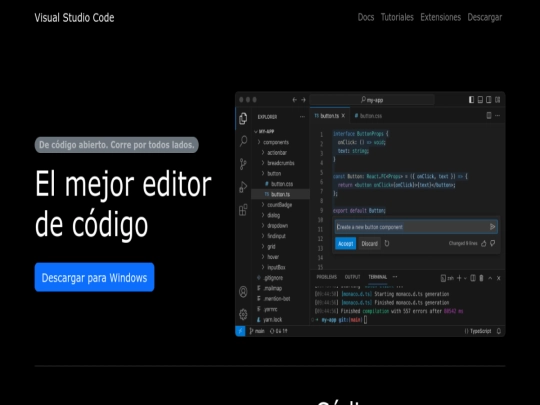The height and width of the screenshot is (405, 540).
Task: Click the rerun refresh icon beside Discard
Action: pyautogui.click(x=387, y=243)
